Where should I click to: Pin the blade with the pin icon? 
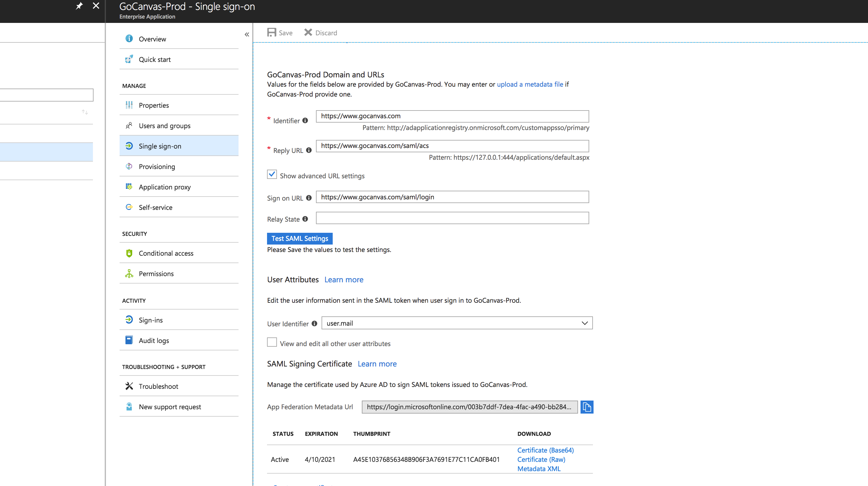pos(79,6)
